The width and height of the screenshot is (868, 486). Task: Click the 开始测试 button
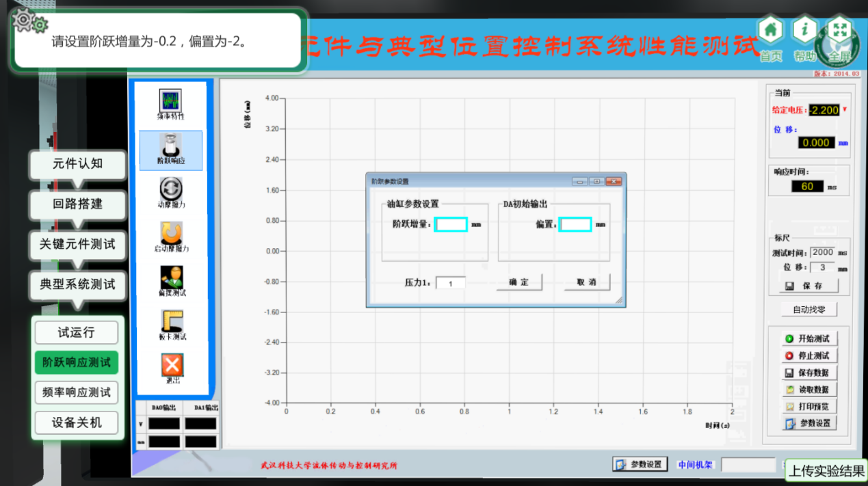808,338
